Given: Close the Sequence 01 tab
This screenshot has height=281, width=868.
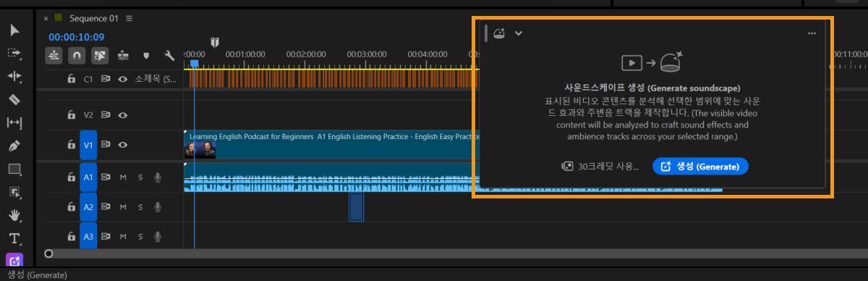Looking at the screenshot, I should pyautogui.click(x=46, y=18).
